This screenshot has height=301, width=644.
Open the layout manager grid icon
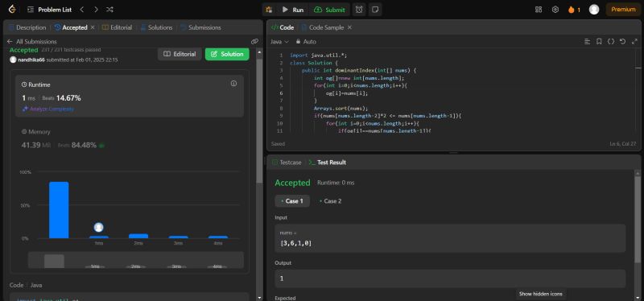point(539,10)
